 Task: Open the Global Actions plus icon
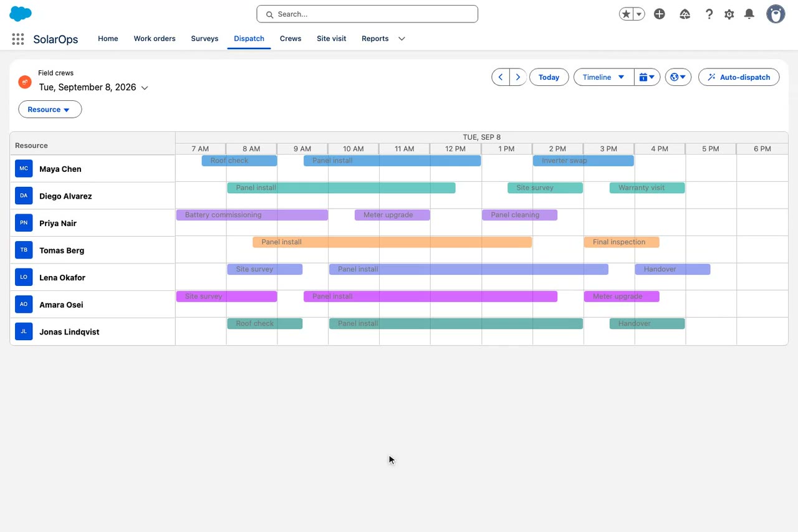point(660,14)
